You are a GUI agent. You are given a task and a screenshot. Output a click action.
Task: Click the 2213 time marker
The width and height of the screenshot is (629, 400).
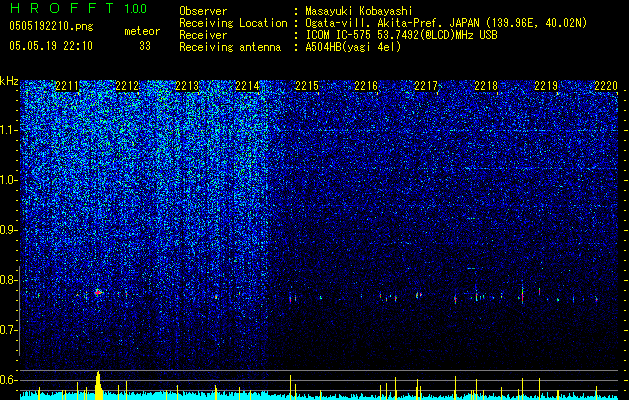pos(187,86)
